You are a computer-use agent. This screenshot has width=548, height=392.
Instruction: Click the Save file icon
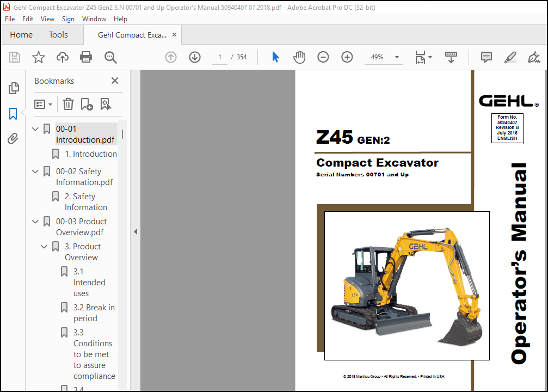(x=14, y=57)
